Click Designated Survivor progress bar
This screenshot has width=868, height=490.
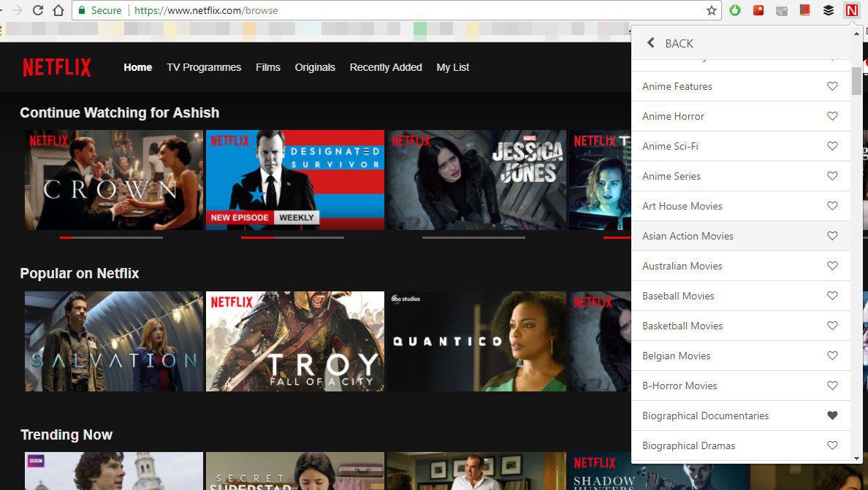292,237
